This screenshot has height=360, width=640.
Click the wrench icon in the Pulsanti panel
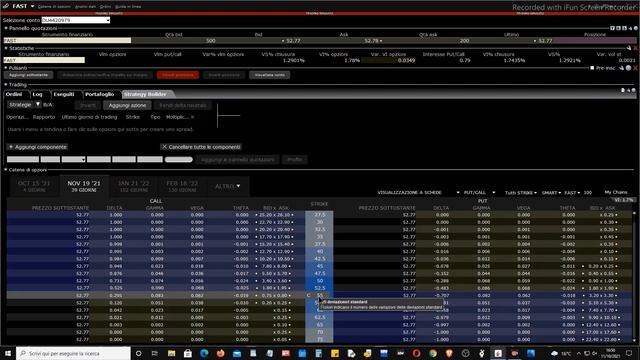pyautogui.click(x=622, y=68)
